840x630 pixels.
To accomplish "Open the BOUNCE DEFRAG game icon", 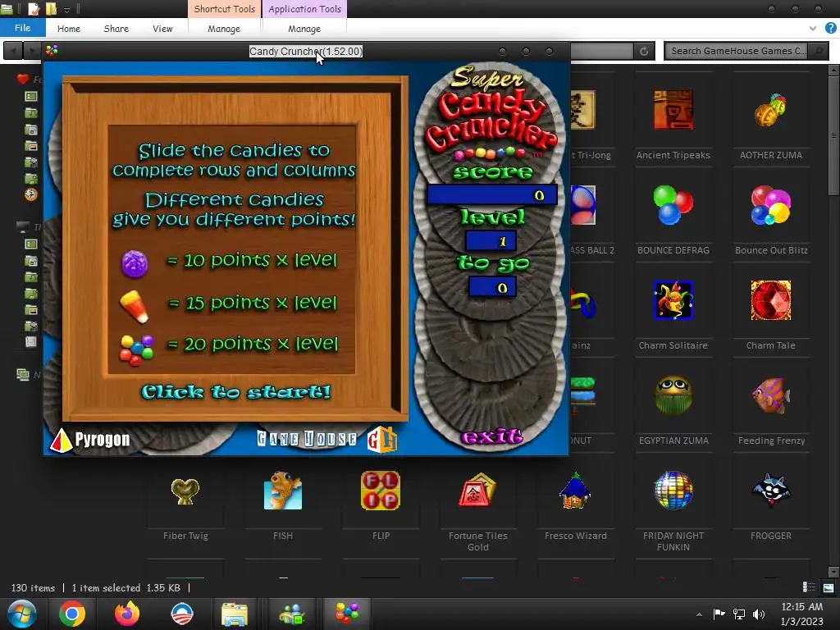I will [x=673, y=204].
